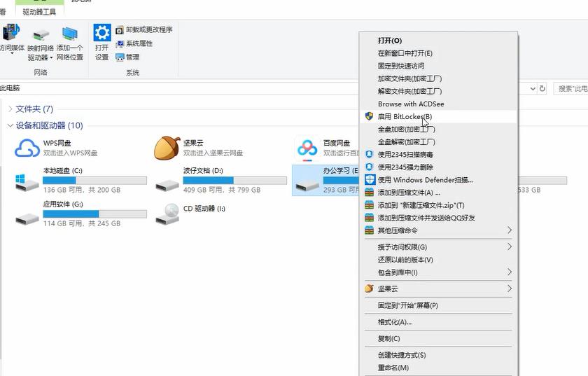Screen dimensions: 588x376
Task: Select 解密文件夹(加密工厂) entry
Action: 439,91
